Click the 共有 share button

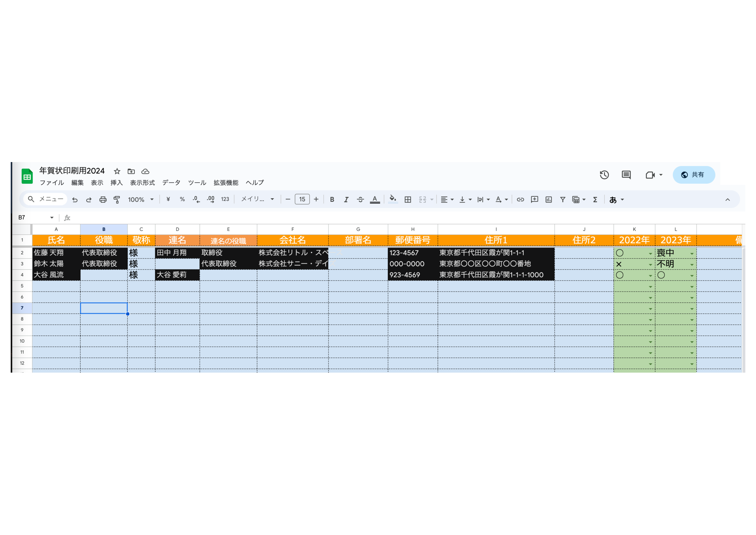[x=693, y=175]
